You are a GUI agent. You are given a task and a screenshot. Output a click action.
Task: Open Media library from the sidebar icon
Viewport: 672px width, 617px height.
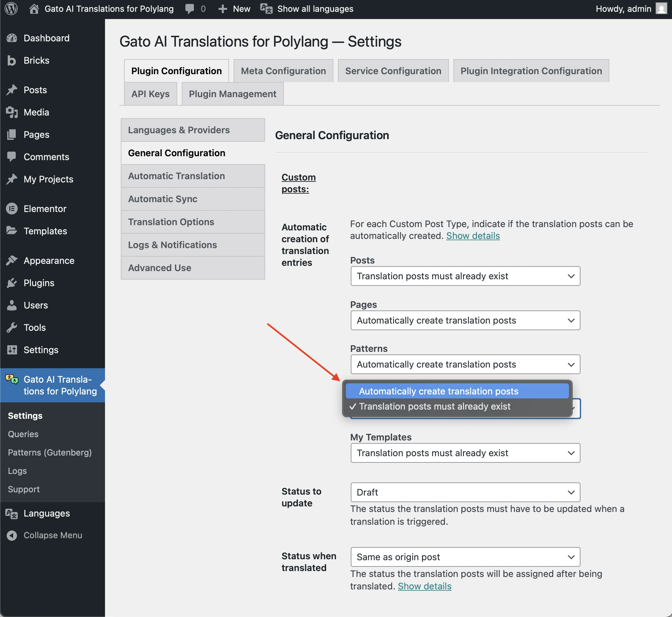(12, 112)
